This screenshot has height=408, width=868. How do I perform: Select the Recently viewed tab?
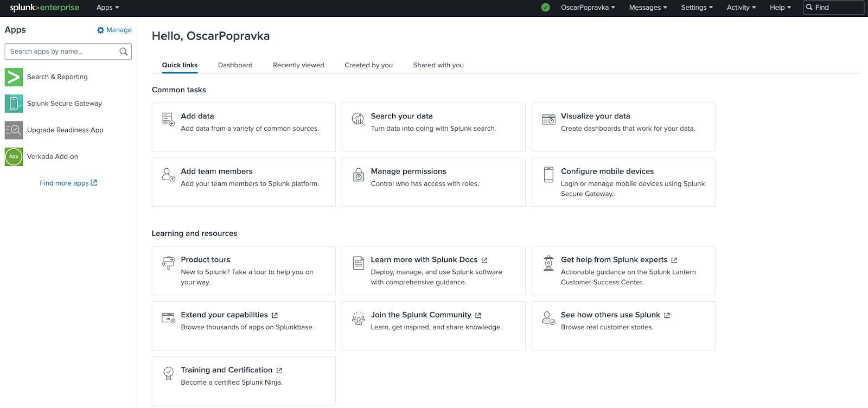[x=298, y=65]
